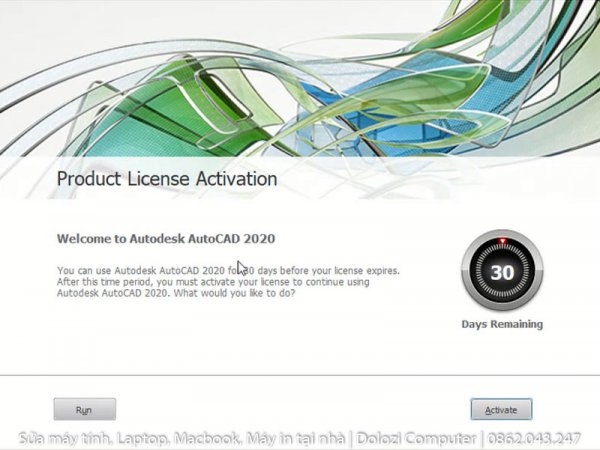
Task: Click the 'Macbook' word in watermark
Action: [x=207, y=438]
